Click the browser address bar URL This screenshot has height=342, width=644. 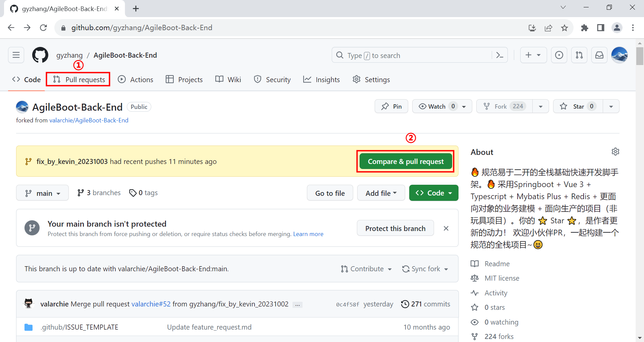point(142,27)
